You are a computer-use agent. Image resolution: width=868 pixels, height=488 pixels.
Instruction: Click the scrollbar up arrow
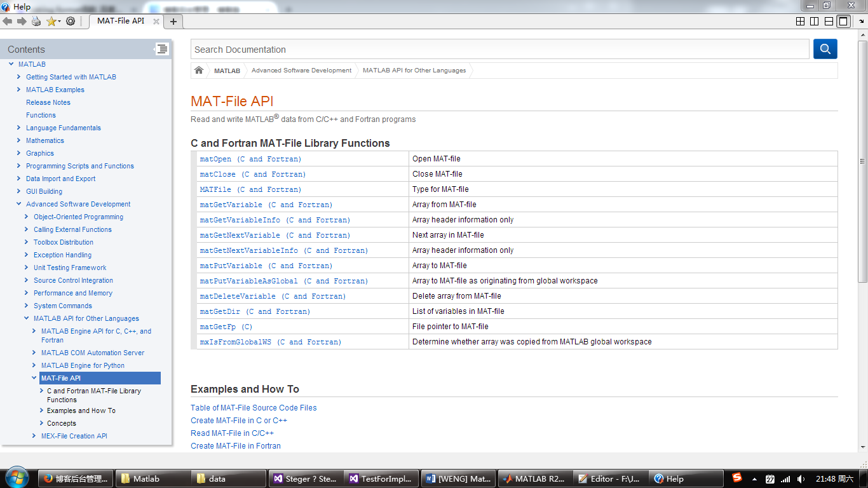pyautogui.click(x=862, y=35)
